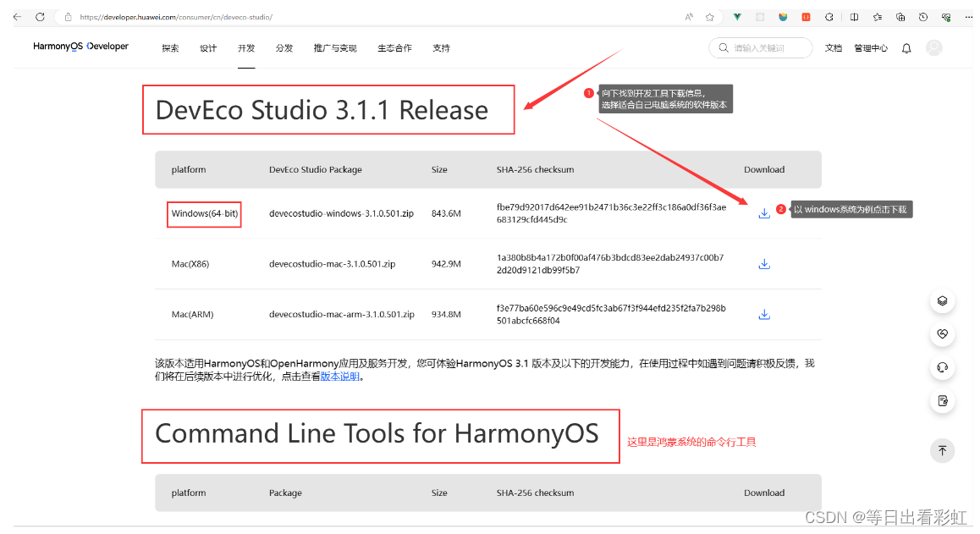Open the 探索 menu

pos(170,48)
